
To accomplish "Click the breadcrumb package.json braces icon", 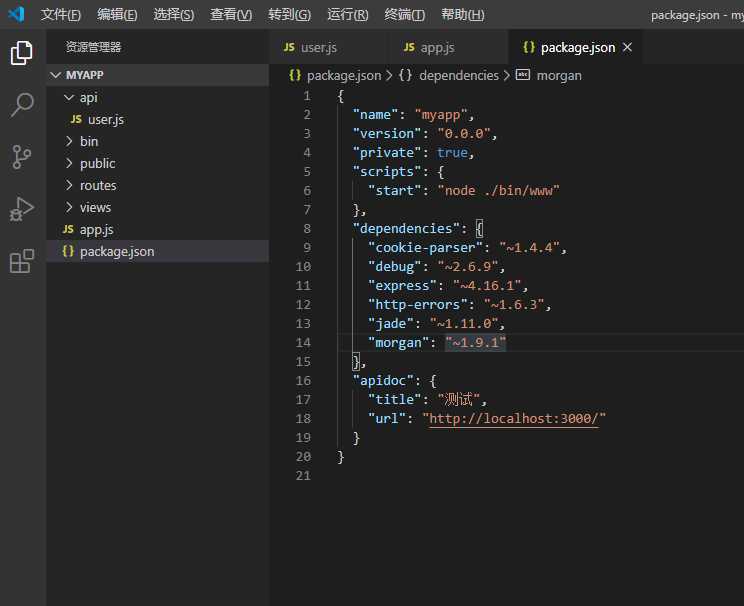I will tap(295, 75).
